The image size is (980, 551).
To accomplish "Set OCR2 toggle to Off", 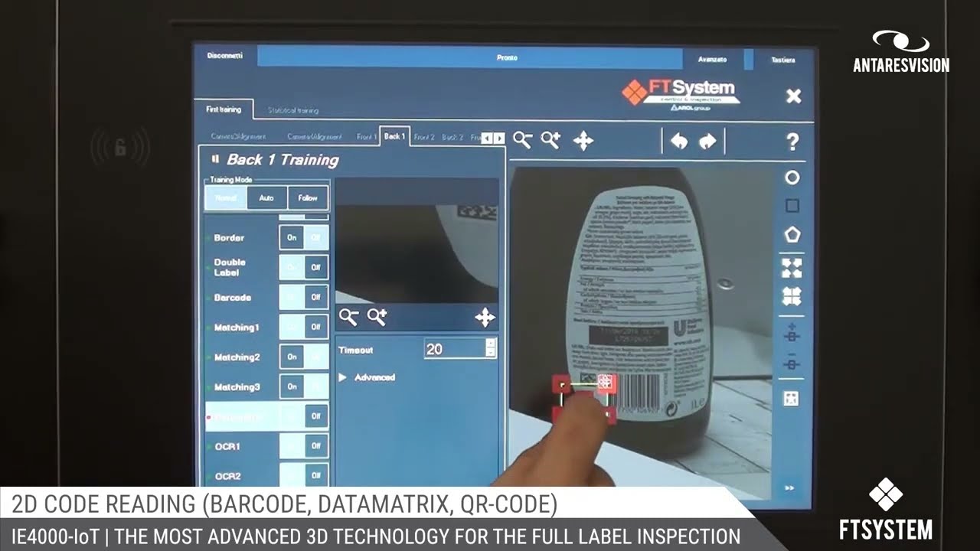I will tap(315, 476).
